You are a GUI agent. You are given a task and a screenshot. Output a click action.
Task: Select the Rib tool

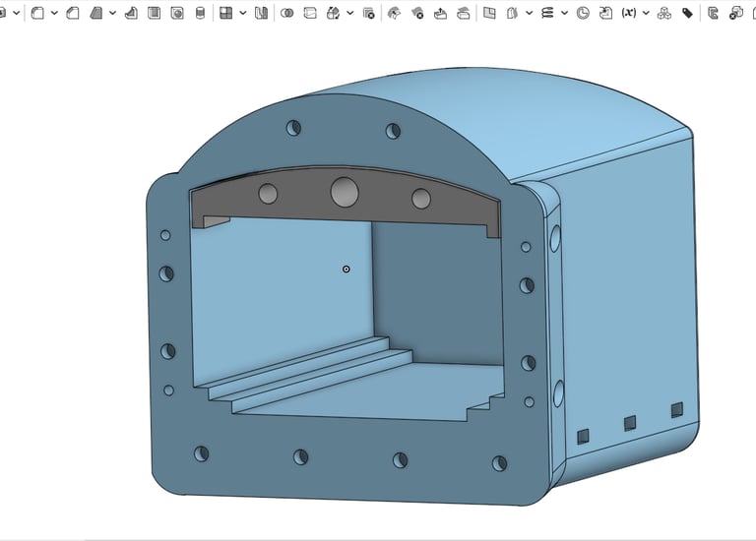click(x=131, y=13)
